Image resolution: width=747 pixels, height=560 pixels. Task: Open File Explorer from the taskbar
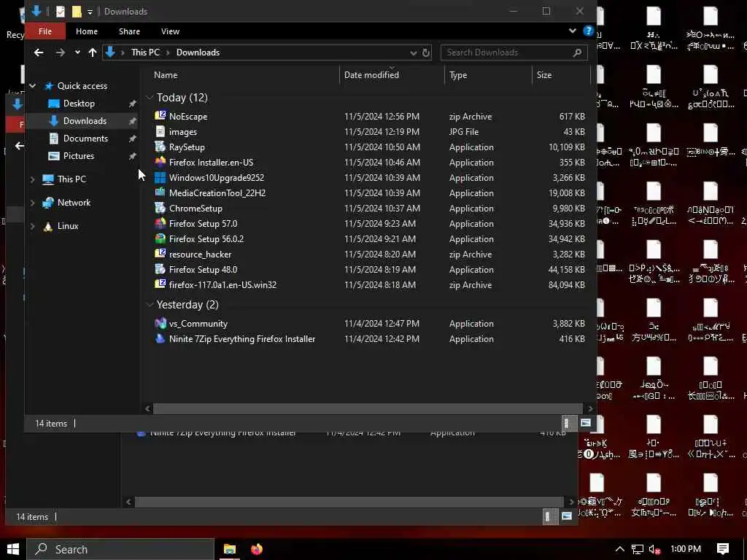coord(230,549)
